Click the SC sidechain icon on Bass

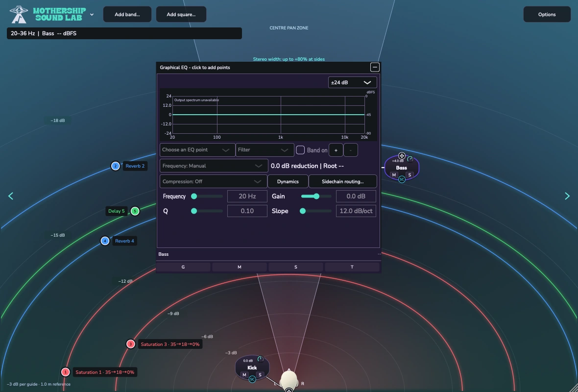(402, 179)
